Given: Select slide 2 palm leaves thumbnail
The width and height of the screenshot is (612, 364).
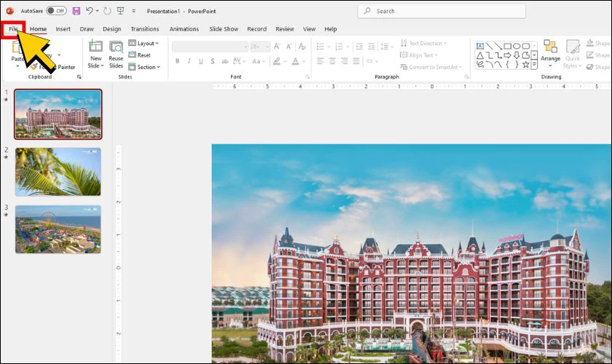Looking at the screenshot, I should pyautogui.click(x=58, y=172).
